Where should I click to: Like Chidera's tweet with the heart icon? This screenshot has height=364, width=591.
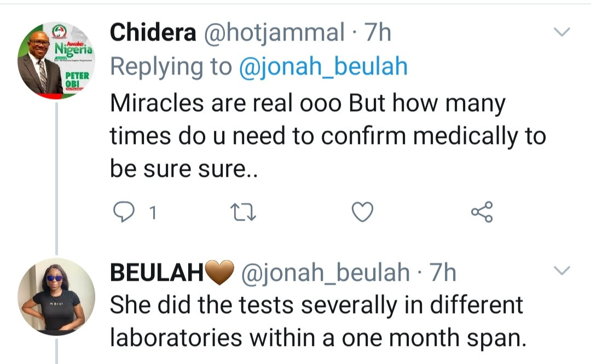[x=362, y=212]
